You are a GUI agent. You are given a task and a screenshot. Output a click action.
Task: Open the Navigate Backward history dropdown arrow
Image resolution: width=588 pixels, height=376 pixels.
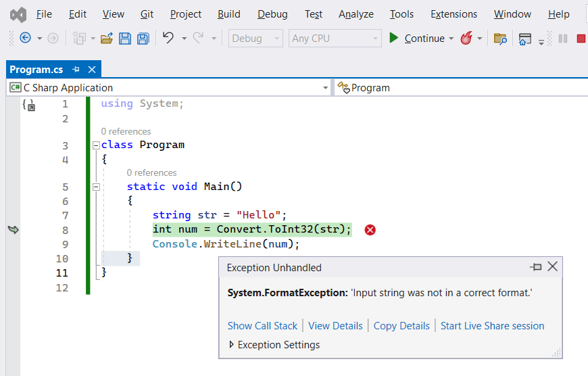pos(39,39)
